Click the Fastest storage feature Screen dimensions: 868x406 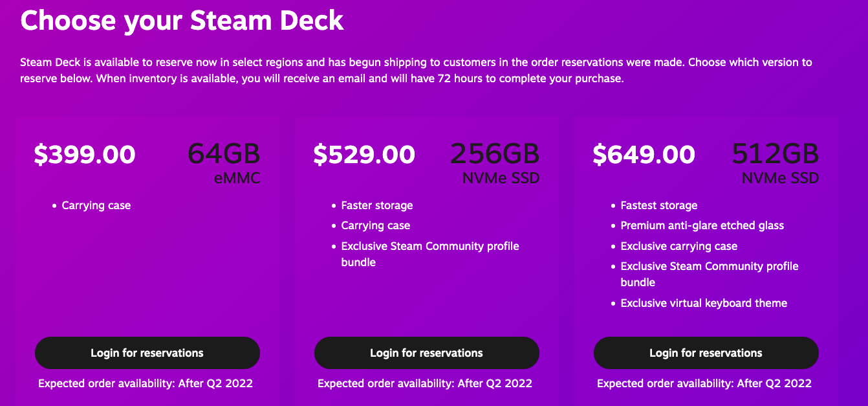click(659, 206)
